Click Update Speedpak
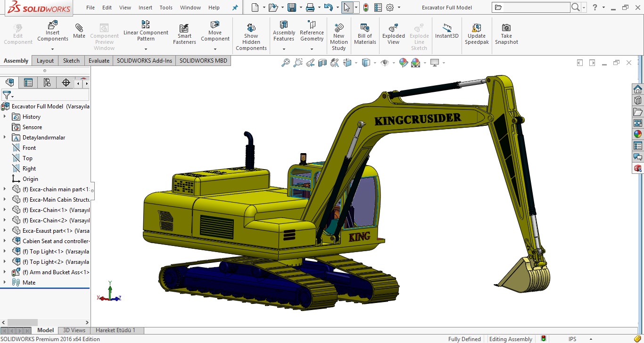 click(477, 34)
